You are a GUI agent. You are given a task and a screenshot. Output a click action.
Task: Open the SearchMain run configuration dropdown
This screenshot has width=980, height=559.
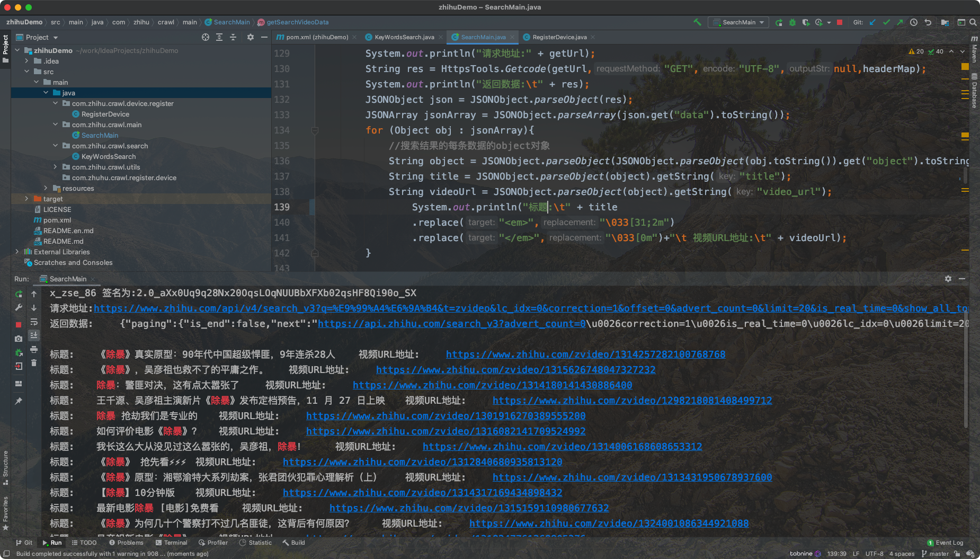pos(739,22)
